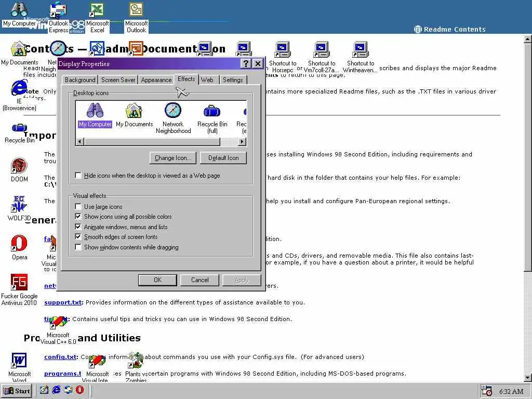
Task: Open the Start menu
Action: (17, 391)
